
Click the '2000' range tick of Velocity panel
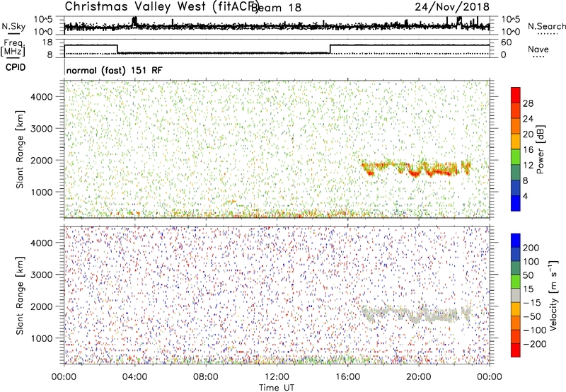42,306
